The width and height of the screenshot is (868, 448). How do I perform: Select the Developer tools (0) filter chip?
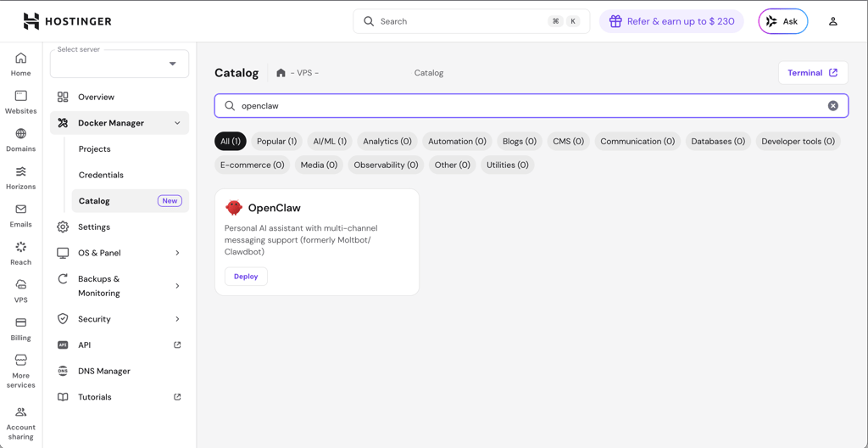pos(798,142)
